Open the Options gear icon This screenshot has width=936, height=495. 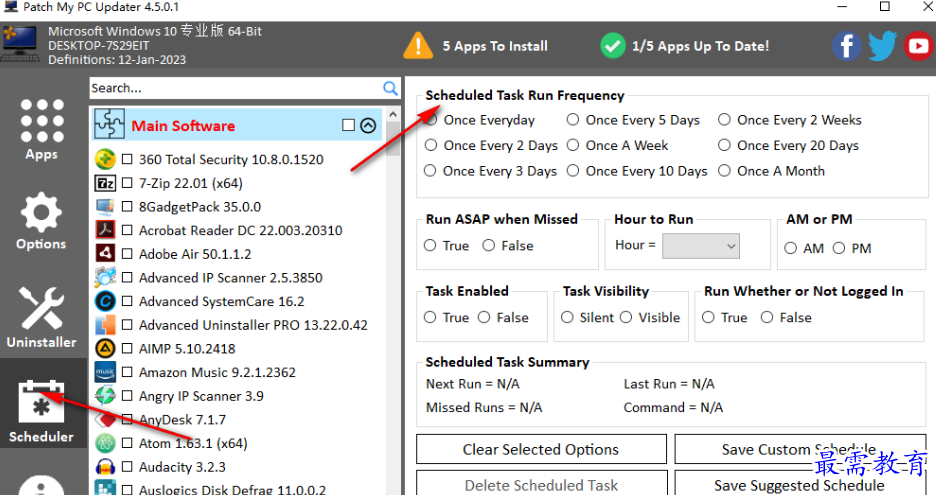[x=41, y=221]
